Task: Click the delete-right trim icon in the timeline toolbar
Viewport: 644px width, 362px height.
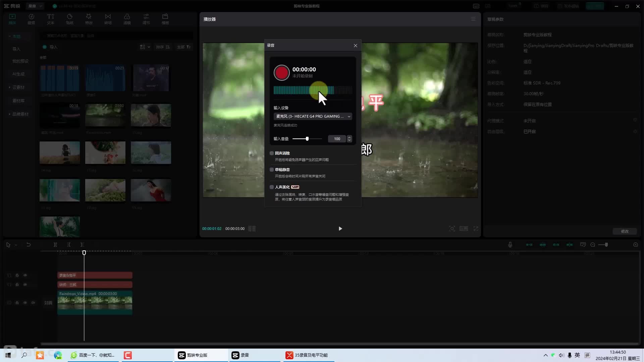Action: (x=82, y=245)
